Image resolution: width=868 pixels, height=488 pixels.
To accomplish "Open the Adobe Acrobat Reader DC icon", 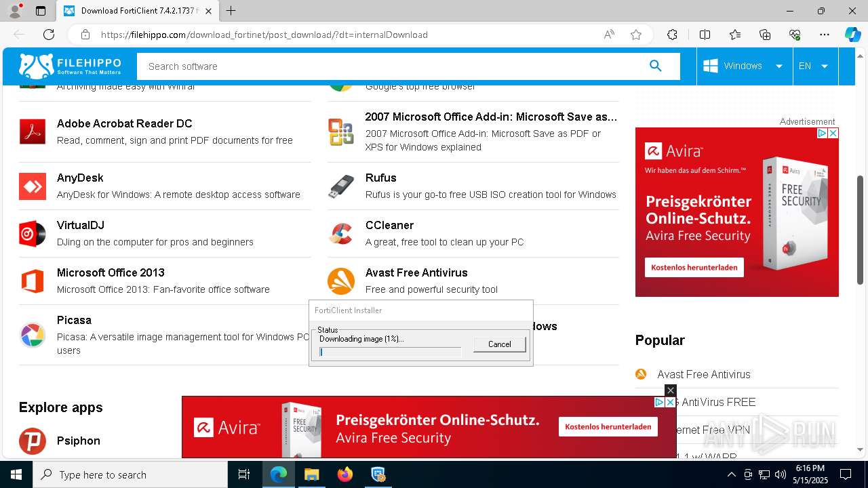I will click(x=33, y=131).
